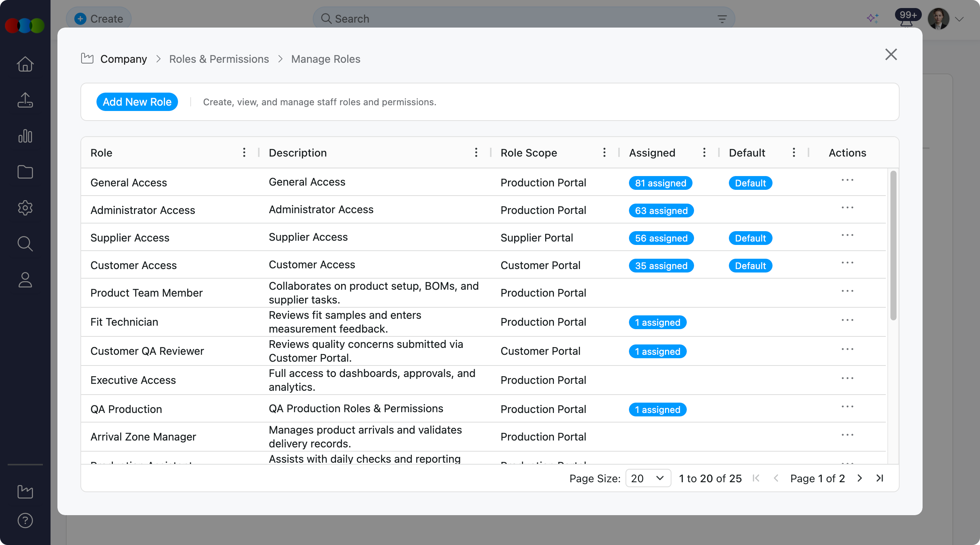This screenshot has width=980, height=545.
Task: Open Help via the question mark icon
Action: 24,521
